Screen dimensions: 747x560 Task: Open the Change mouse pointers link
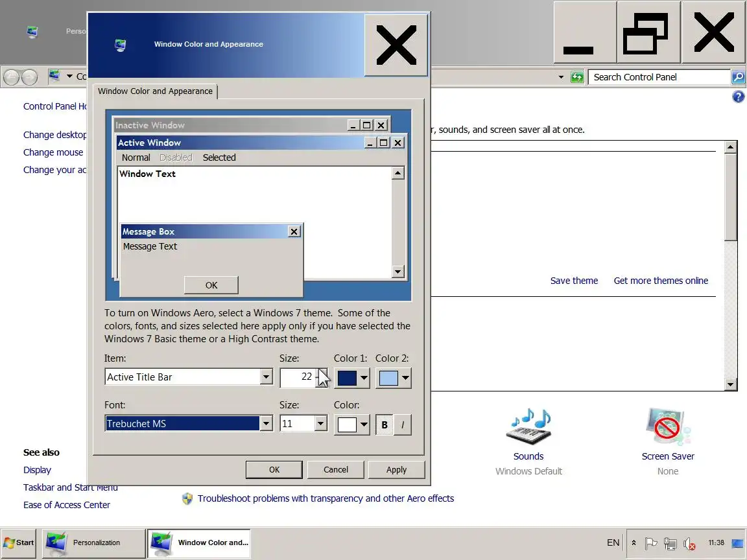(x=53, y=152)
